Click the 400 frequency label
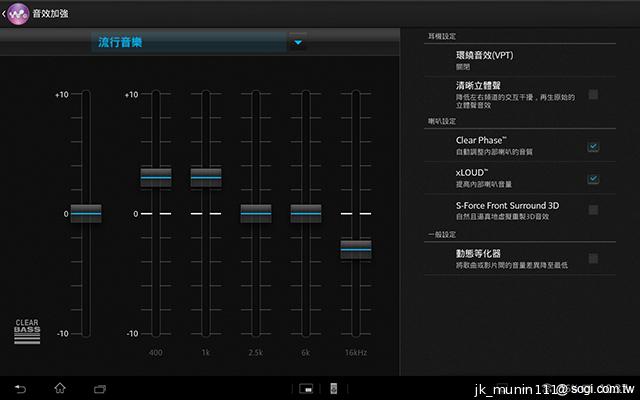 [156, 352]
